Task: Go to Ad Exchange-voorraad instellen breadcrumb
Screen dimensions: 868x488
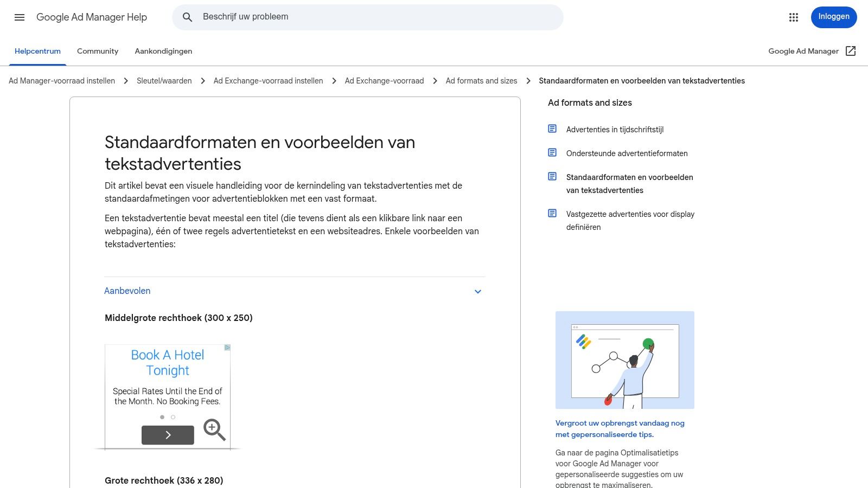Action: pos(268,81)
